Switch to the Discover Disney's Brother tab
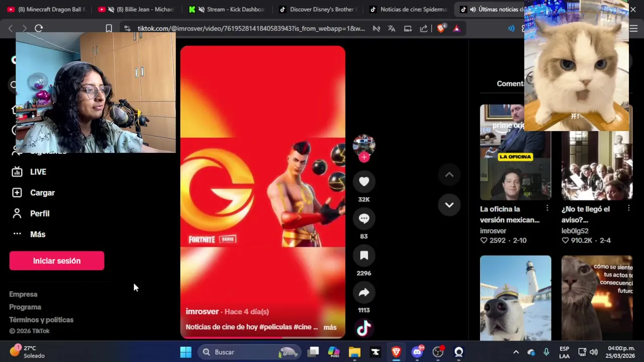The width and height of the screenshot is (644, 362). [x=318, y=10]
